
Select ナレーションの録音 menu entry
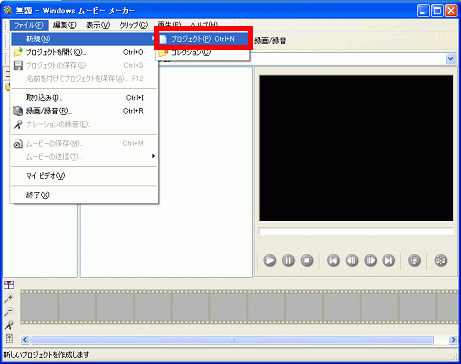point(84,124)
